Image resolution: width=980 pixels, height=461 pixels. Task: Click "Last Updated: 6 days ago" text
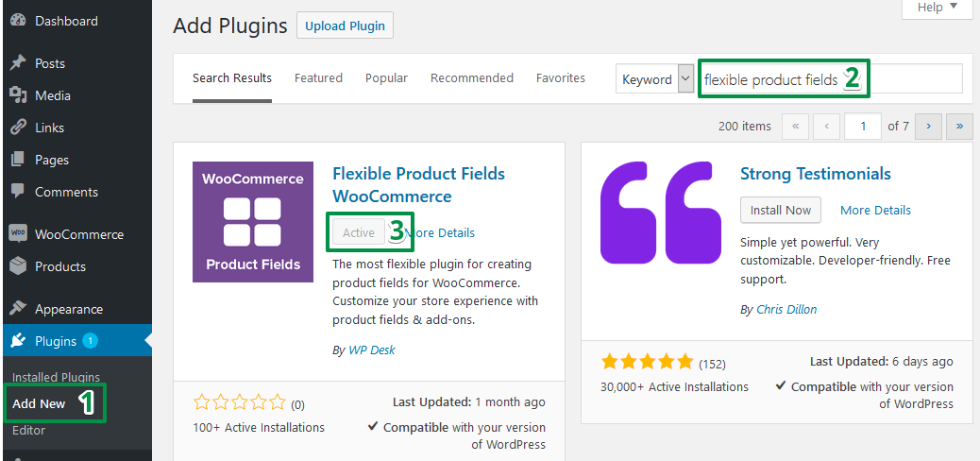point(881,362)
